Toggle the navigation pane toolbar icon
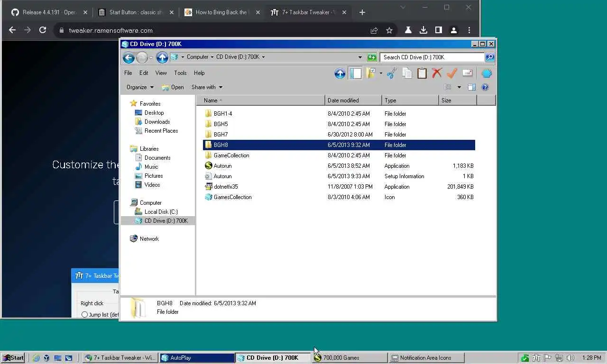The image size is (607, 364). [355, 73]
